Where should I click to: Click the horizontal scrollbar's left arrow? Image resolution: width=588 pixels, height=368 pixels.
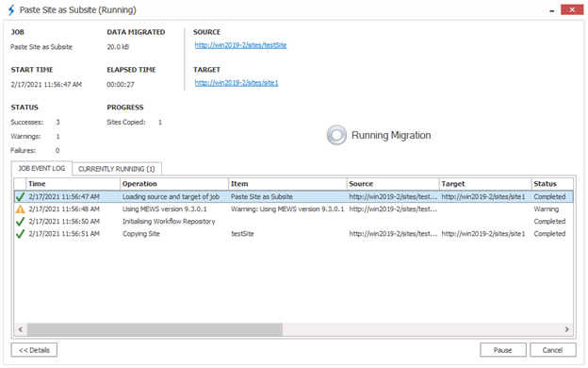tap(21, 329)
